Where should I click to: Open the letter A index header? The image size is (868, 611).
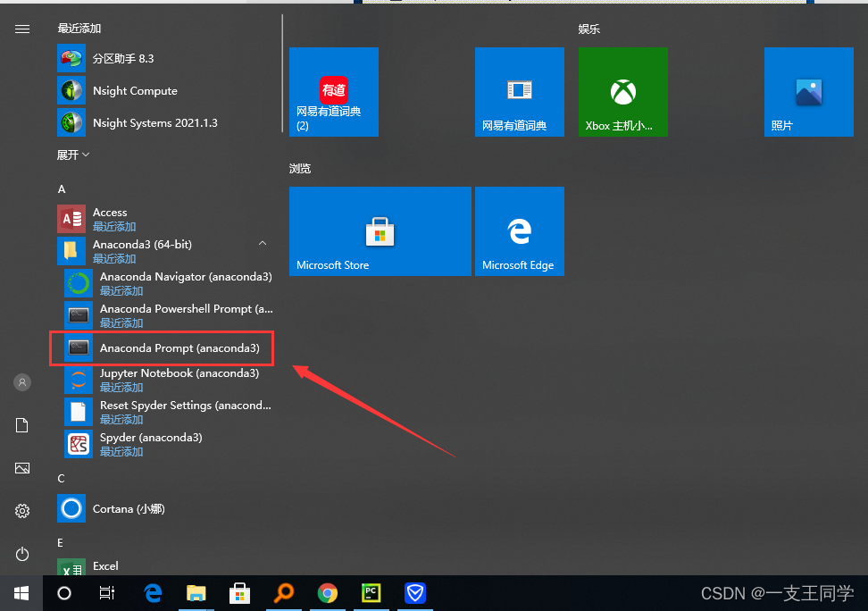(x=62, y=189)
